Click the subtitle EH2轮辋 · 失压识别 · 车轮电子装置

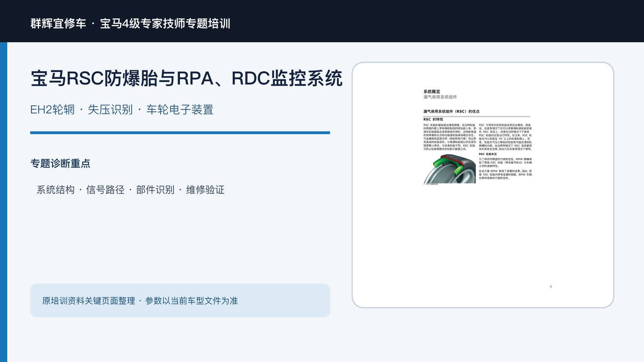122,109
